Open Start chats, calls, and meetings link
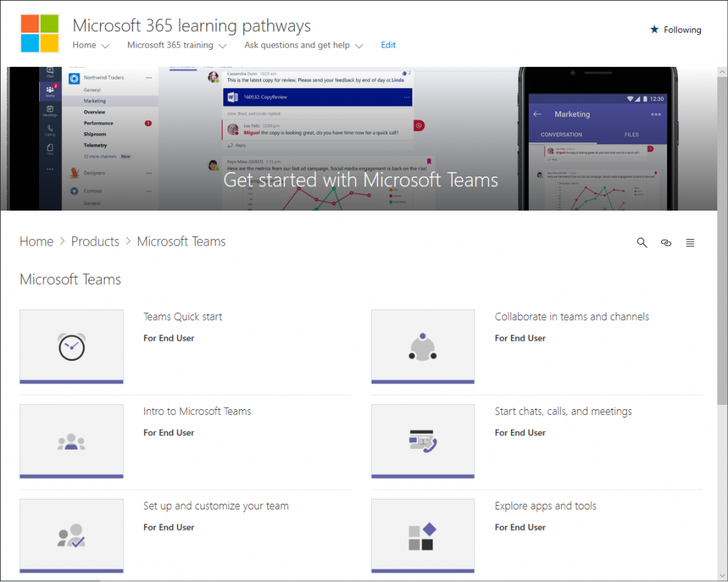The width and height of the screenshot is (728, 582). click(x=563, y=411)
